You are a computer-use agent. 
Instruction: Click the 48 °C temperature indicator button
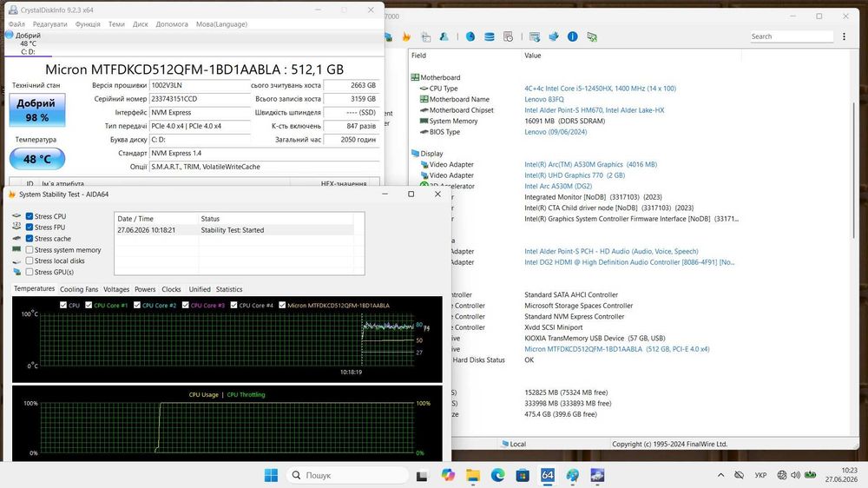[x=37, y=159]
